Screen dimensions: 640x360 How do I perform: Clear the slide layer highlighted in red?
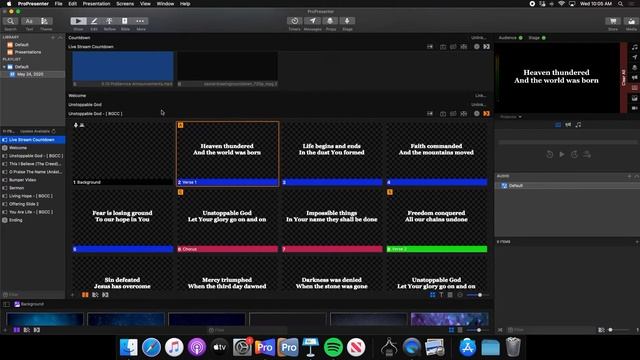point(635,88)
